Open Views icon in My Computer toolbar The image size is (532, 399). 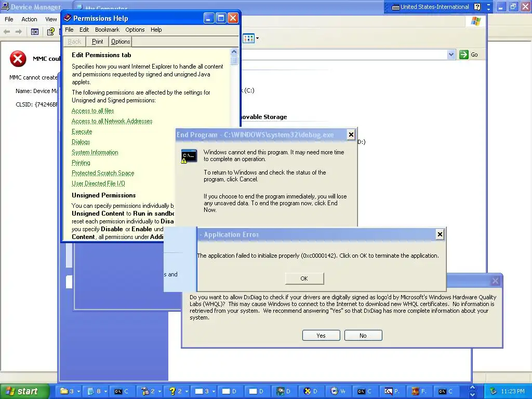(248, 38)
